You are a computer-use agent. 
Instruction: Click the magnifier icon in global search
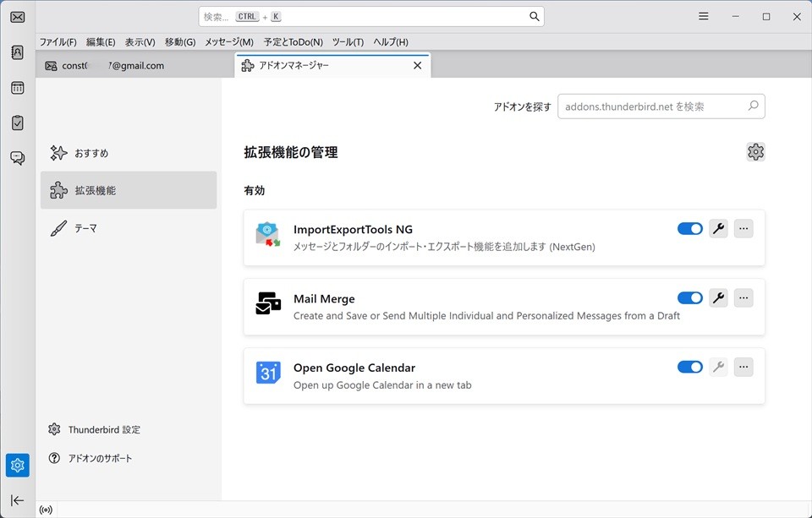[535, 17]
